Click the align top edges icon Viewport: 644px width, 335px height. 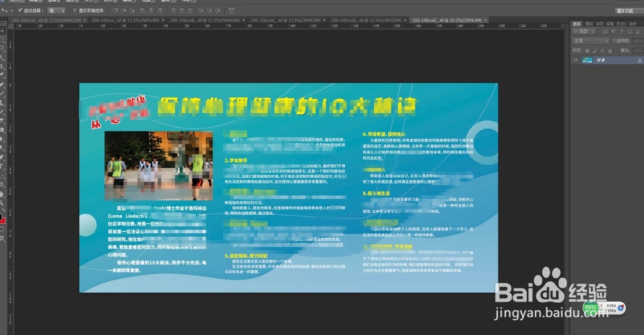[115, 10]
